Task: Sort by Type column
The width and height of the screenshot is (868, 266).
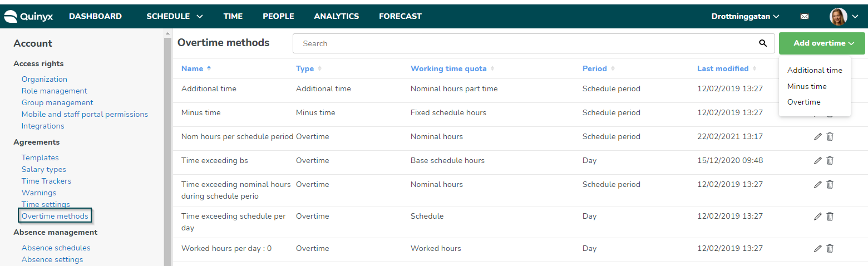Action: coord(309,68)
